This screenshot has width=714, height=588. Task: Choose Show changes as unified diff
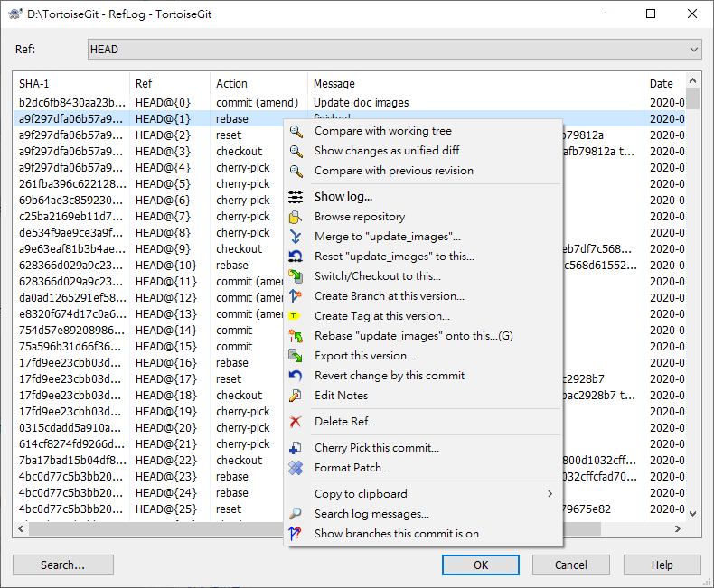pyautogui.click(x=386, y=151)
